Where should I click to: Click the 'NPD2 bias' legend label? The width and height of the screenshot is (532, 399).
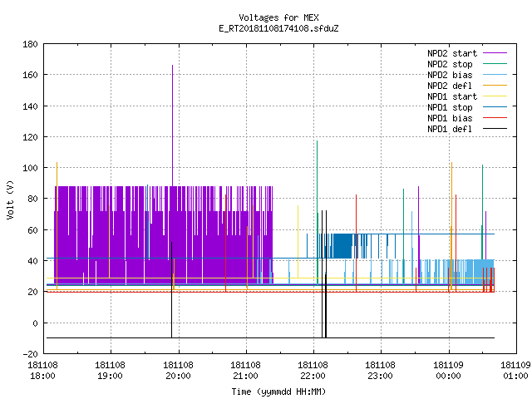450,75
